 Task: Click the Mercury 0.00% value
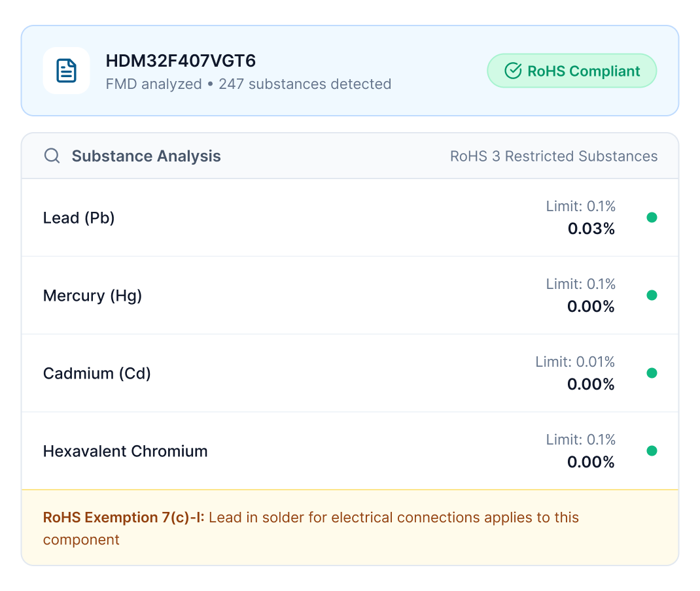coord(591,307)
